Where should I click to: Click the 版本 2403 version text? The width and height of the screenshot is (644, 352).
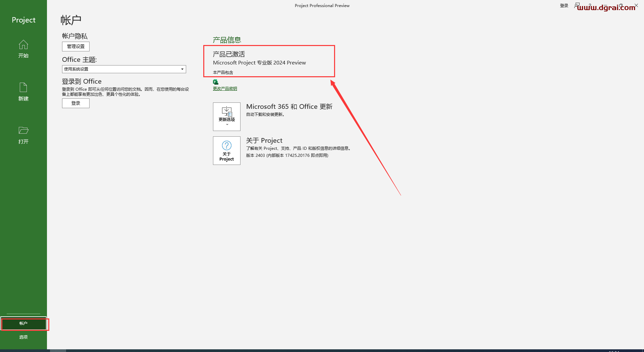click(287, 156)
